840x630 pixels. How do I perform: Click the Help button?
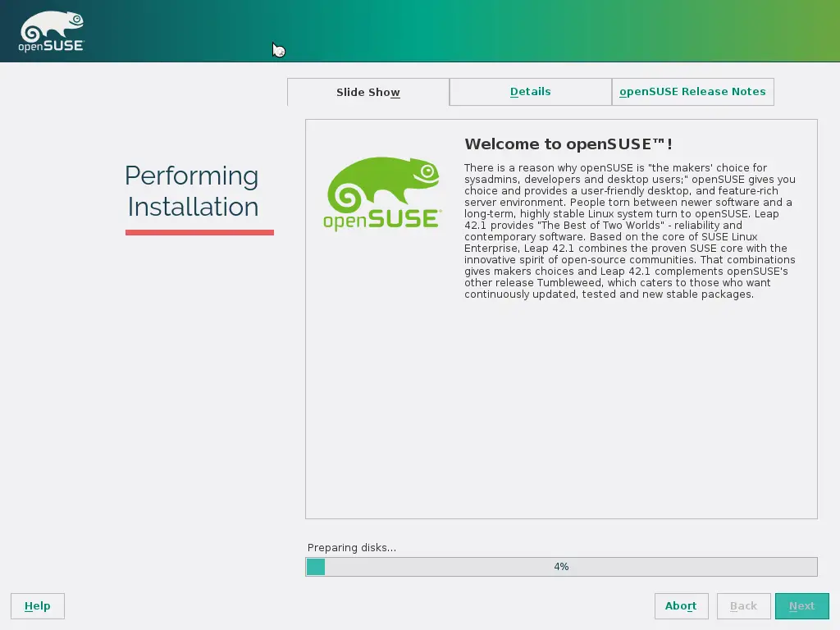38,606
